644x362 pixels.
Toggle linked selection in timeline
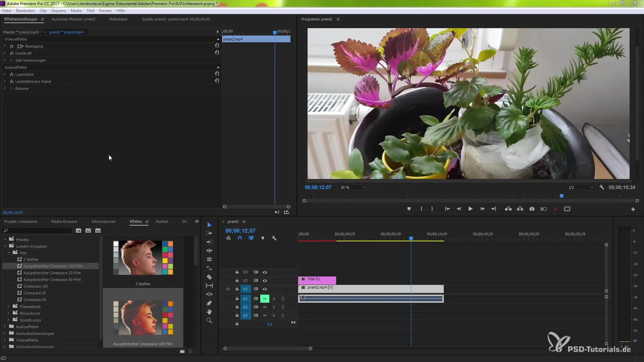point(251,238)
